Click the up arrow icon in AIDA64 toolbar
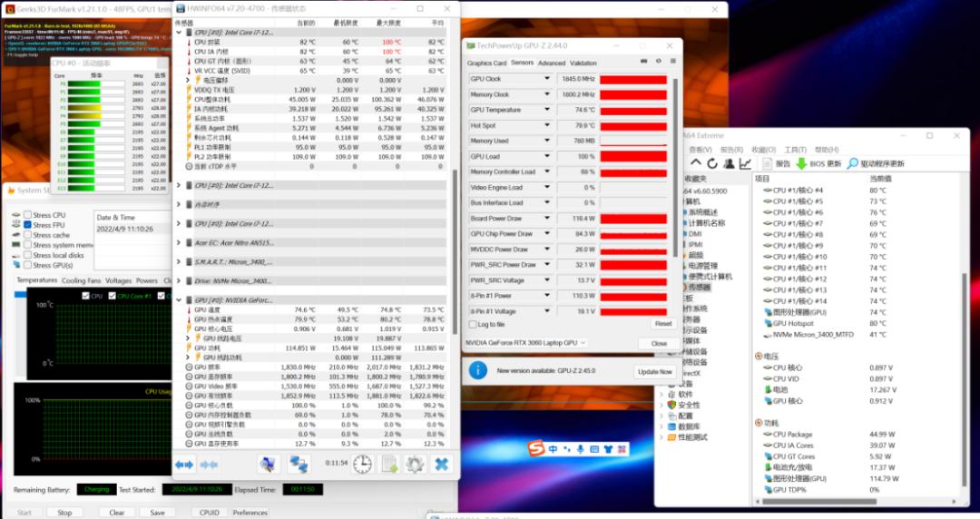The image size is (980, 519). [696, 163]
